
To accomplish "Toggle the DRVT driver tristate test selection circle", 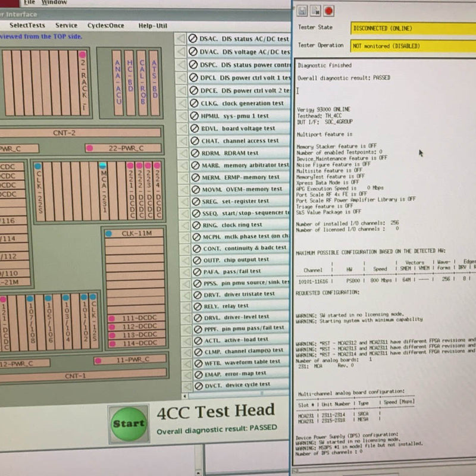I will 198,295.
